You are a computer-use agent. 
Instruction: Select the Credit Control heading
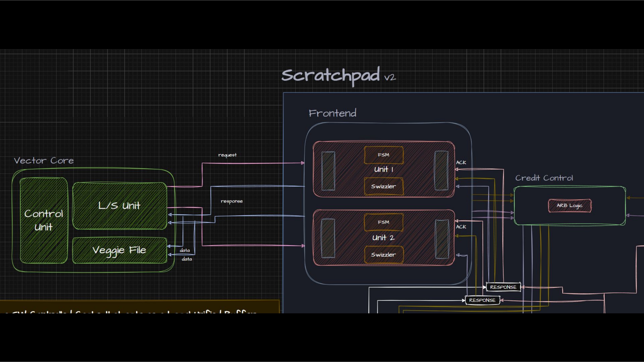(x=544, y=178)
